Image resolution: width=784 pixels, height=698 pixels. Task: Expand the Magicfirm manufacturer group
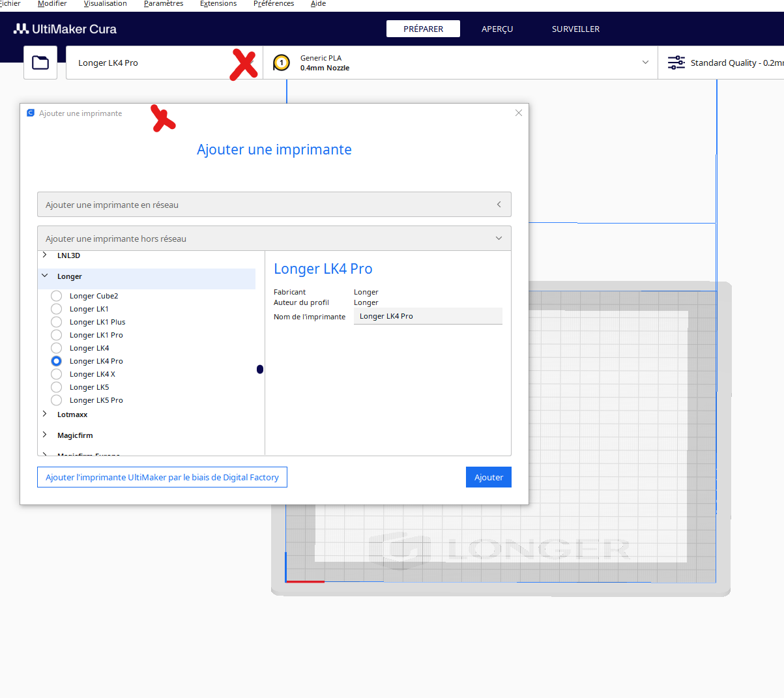(x=45, y=435)
